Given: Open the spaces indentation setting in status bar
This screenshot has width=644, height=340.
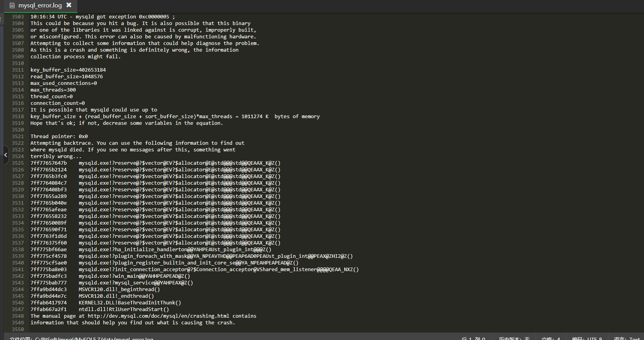Looking at the screenshot, I should pyautogui.click(x=551, y=338).
